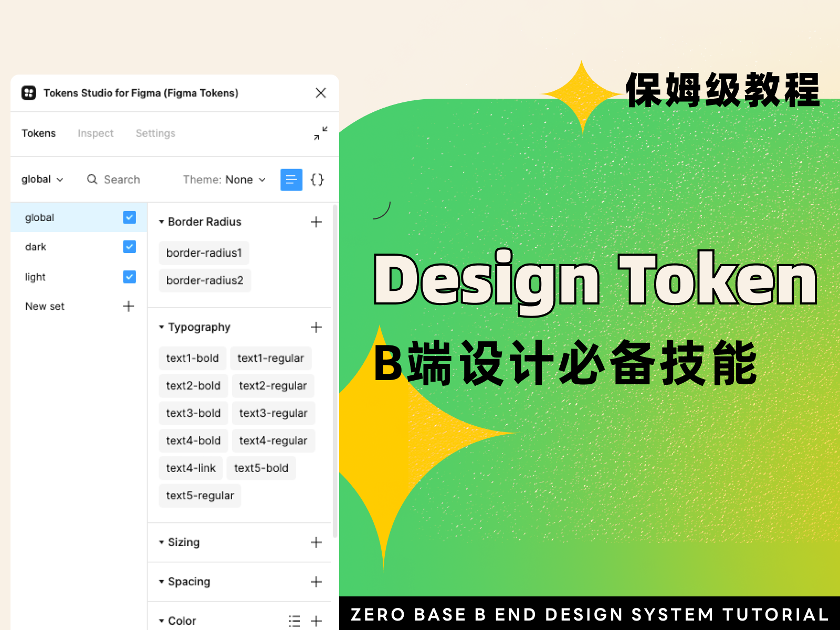Click the resize plugin window icon
The image size is (840, 630).
tap(320, 134)
